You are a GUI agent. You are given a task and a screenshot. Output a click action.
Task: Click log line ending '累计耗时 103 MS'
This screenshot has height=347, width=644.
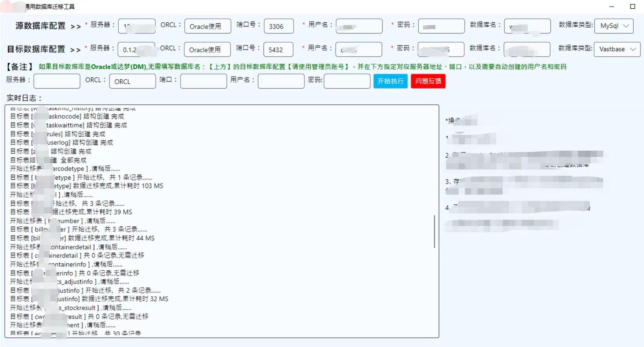pos(87,186)
